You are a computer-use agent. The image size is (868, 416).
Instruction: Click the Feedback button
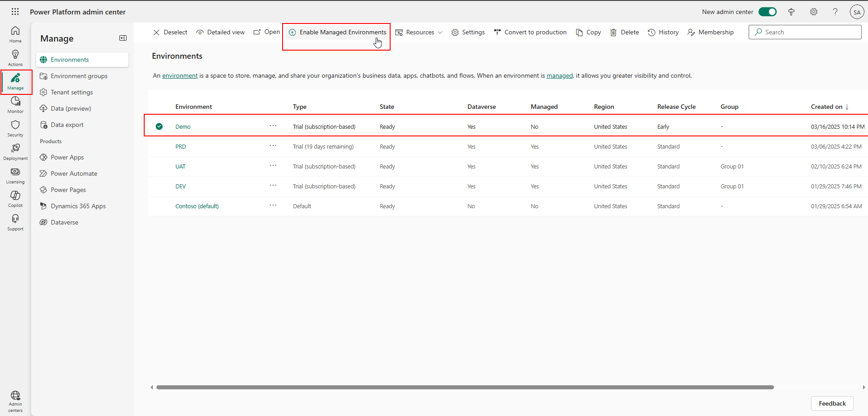(832, 403)
